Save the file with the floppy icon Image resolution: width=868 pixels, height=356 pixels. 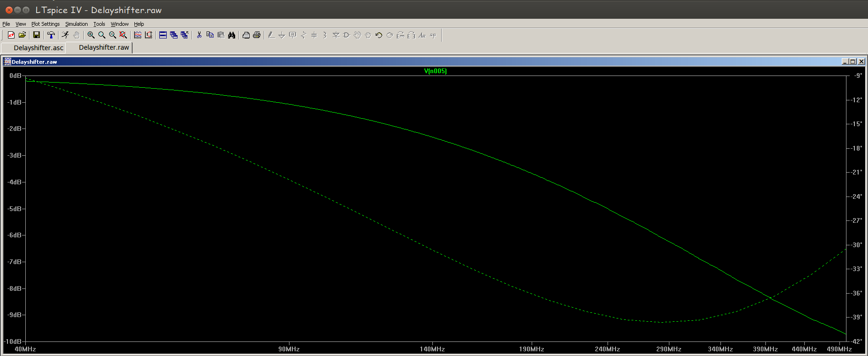[x=37, y=35]
